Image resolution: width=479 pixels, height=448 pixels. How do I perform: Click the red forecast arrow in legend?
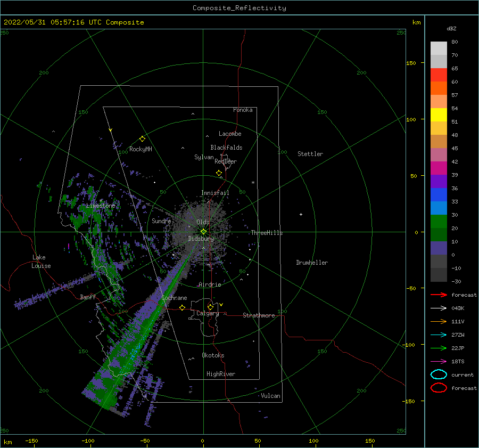tap(439, 295)
